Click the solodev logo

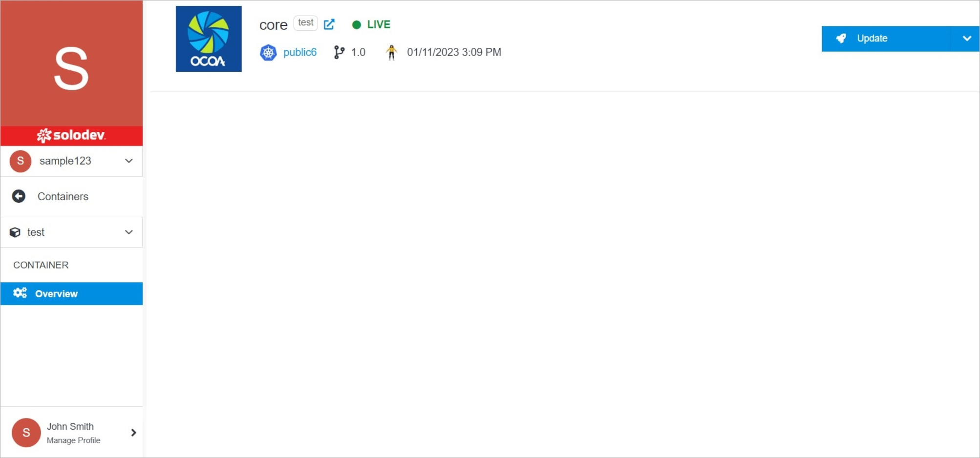71,135
